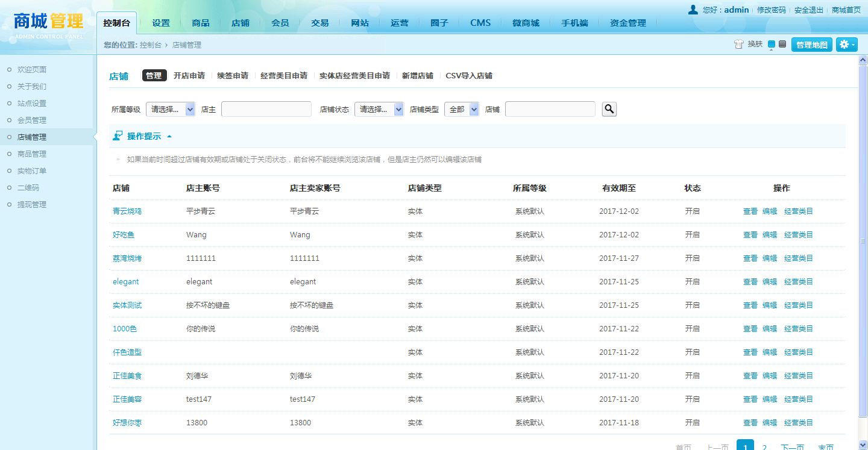
Task: Click the 商城管理 logo
Action: pyautogui.click(x=49, y=25)
